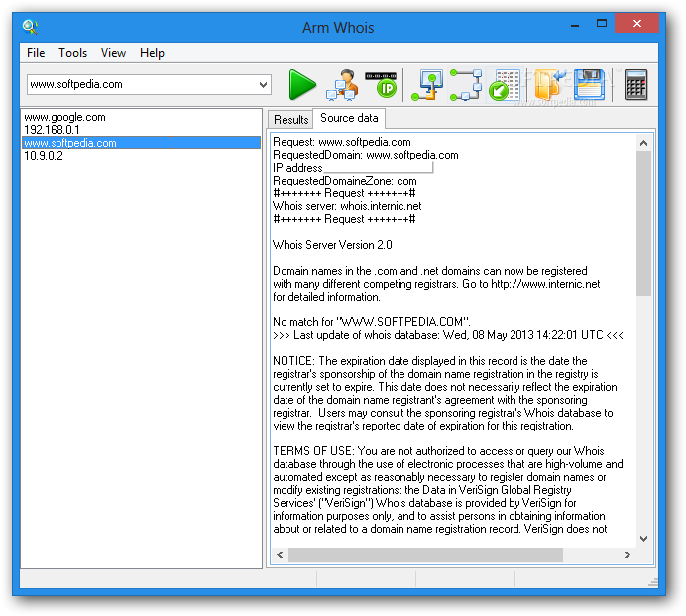Click the 'RequestedDomaineZone: com' line

click(x=344, y=181)
